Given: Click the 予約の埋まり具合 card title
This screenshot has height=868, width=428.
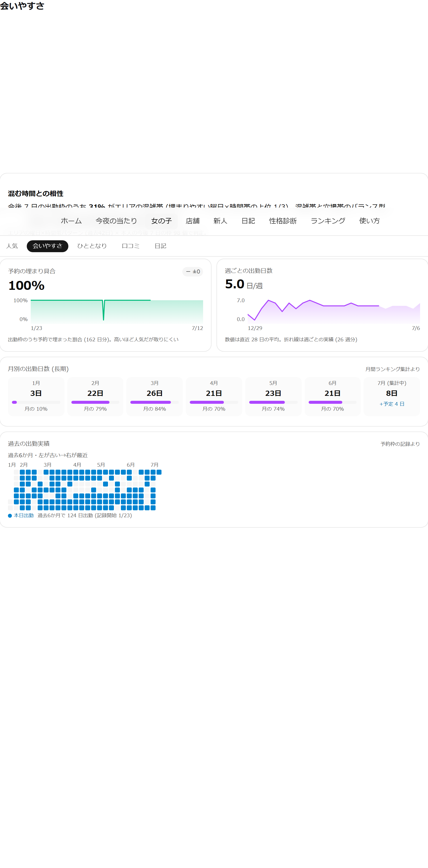Looking at the screenshot, I should pos(32,271).
